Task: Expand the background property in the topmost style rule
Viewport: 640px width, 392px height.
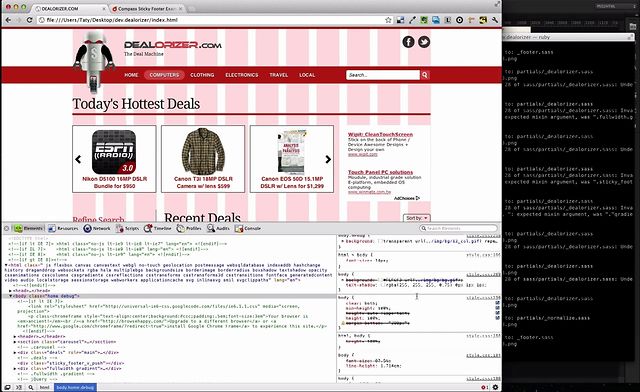Action: click(x=343, y=241)
